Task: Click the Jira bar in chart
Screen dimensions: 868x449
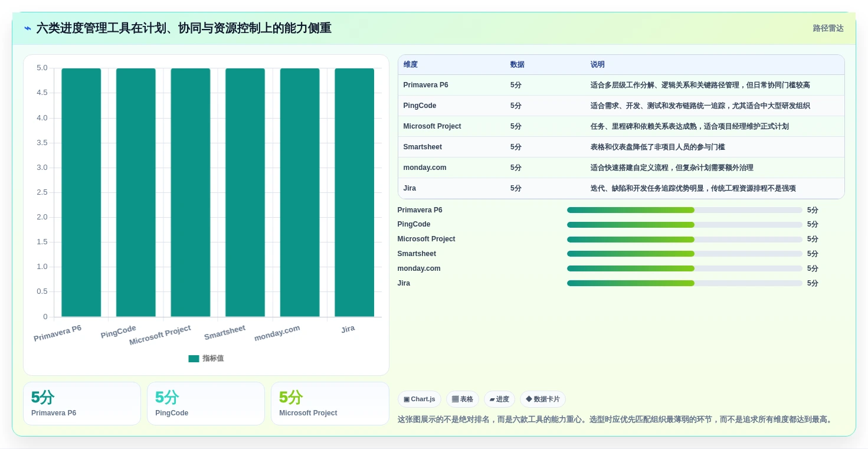Action: [355, 192]
